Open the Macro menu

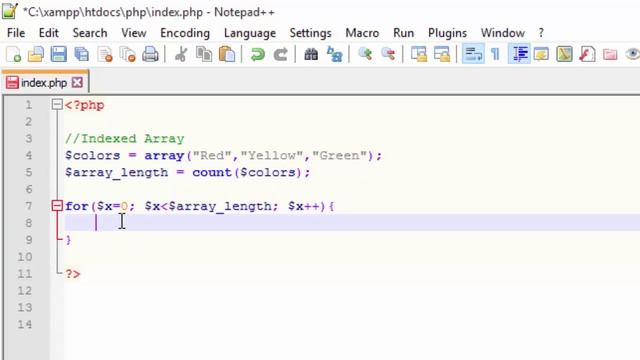click(x=362, y=33)
